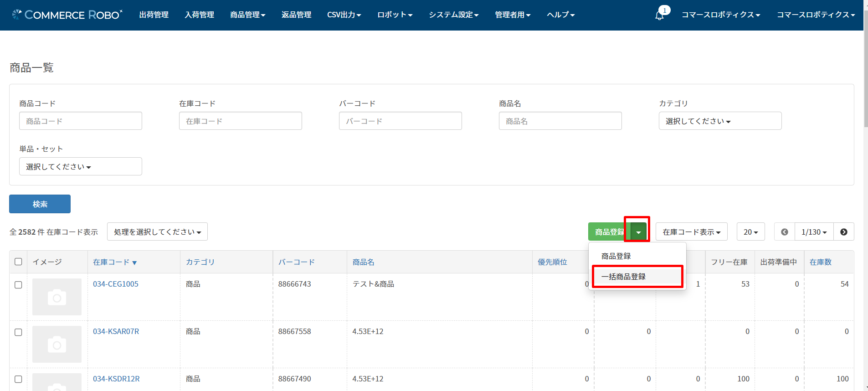Image resolution: width=868 pixels, height=391 pixels.
Task: Check the row checkbox for 034-KSDR12R
Action: tap(18, 379)
